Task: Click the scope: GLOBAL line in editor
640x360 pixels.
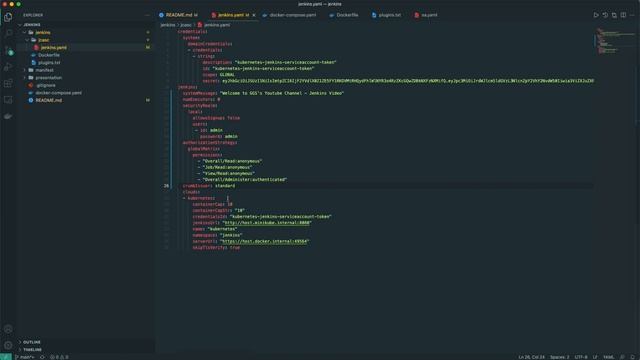Action: click(x=218, y=75)
